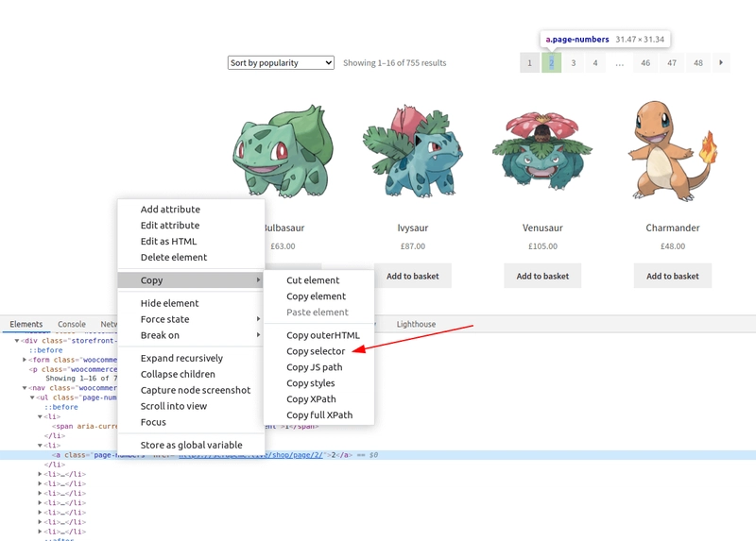Open the Sort by popularity dropdown
Image resolution: width=756 pixels, height=541 pixels.
click(281, 62)
